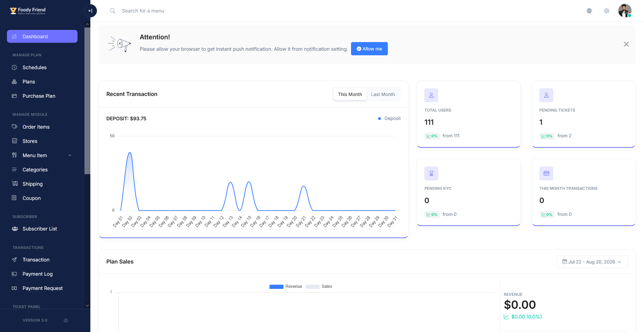The height and width of the screenshot is (332, 644).
Task: Click This Month Transactions card icon
Action: pyautogui.click(x=546, y=173)
